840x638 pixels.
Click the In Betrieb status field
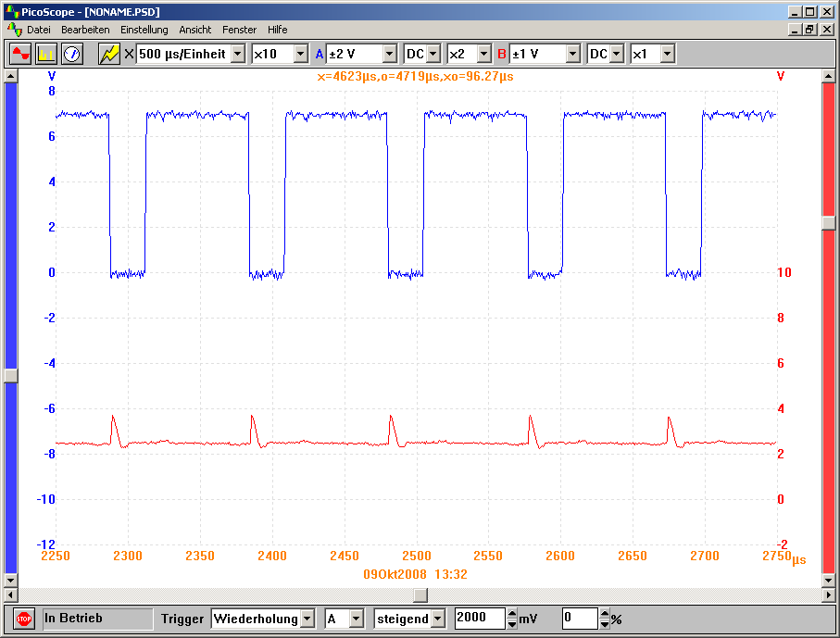[x=97, y=619]
